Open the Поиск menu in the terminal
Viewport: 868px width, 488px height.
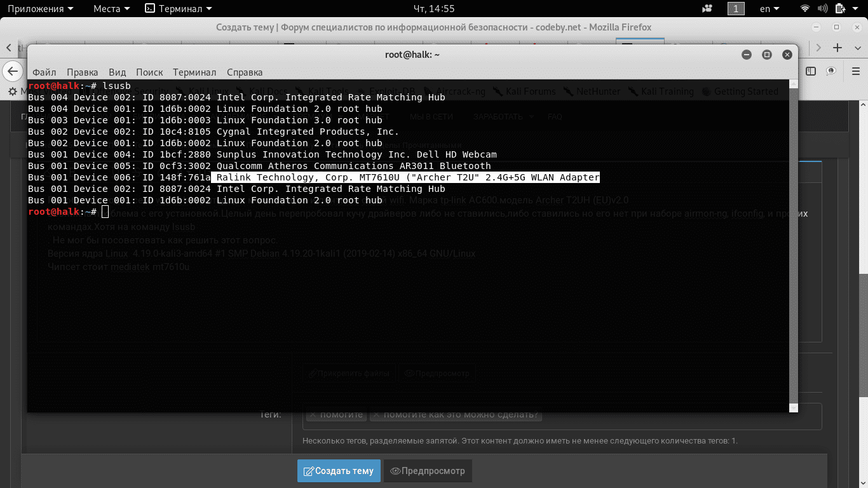point(149,72)
